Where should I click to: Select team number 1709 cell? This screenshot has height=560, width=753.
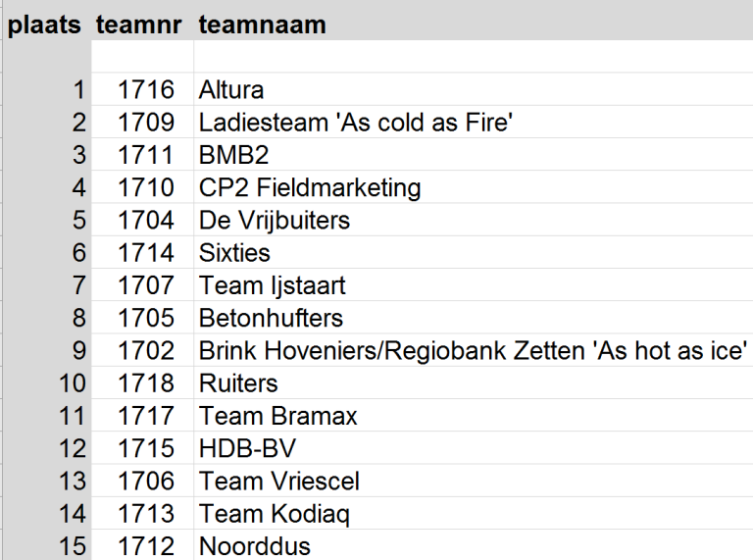[x=146, y=123]
